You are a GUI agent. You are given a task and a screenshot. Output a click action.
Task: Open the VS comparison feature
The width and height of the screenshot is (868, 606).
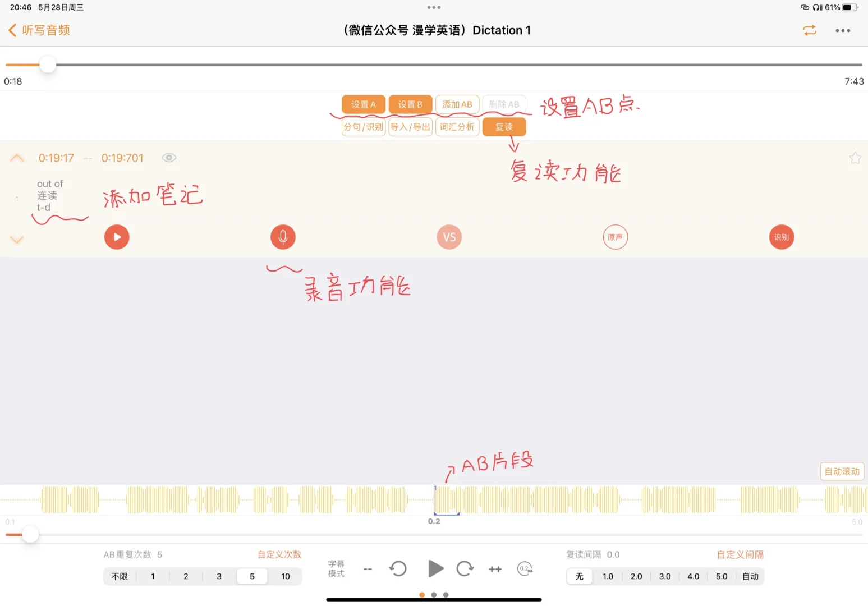449,237
